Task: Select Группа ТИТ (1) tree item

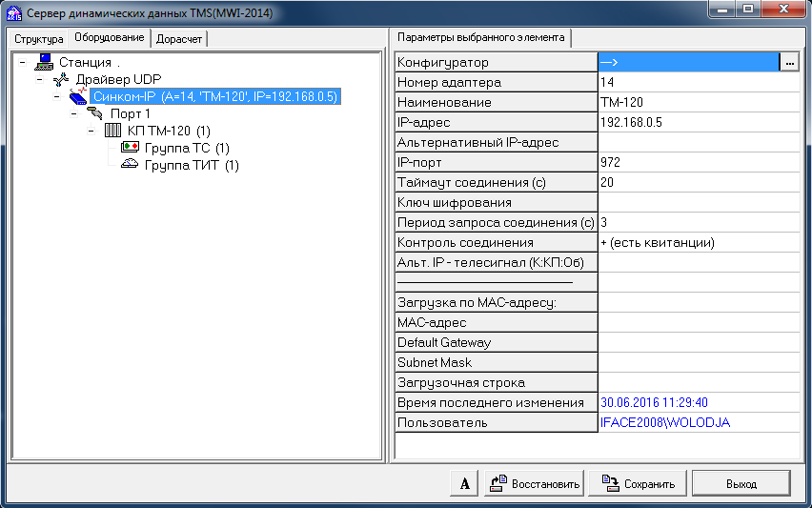Action: click(191, 166)
